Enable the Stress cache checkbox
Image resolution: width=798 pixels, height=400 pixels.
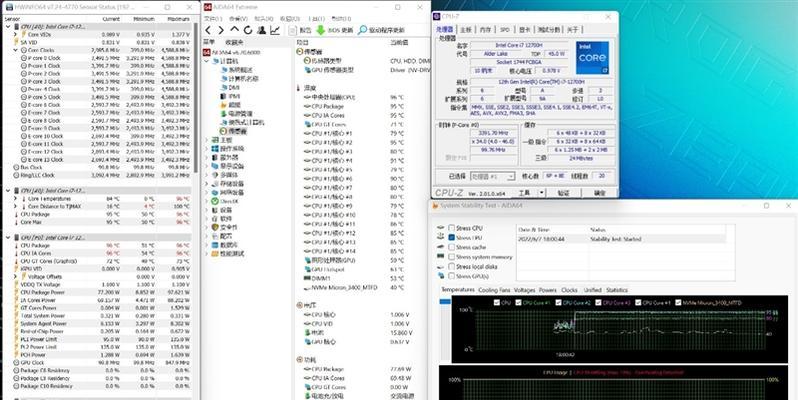(x=451, y=247)
